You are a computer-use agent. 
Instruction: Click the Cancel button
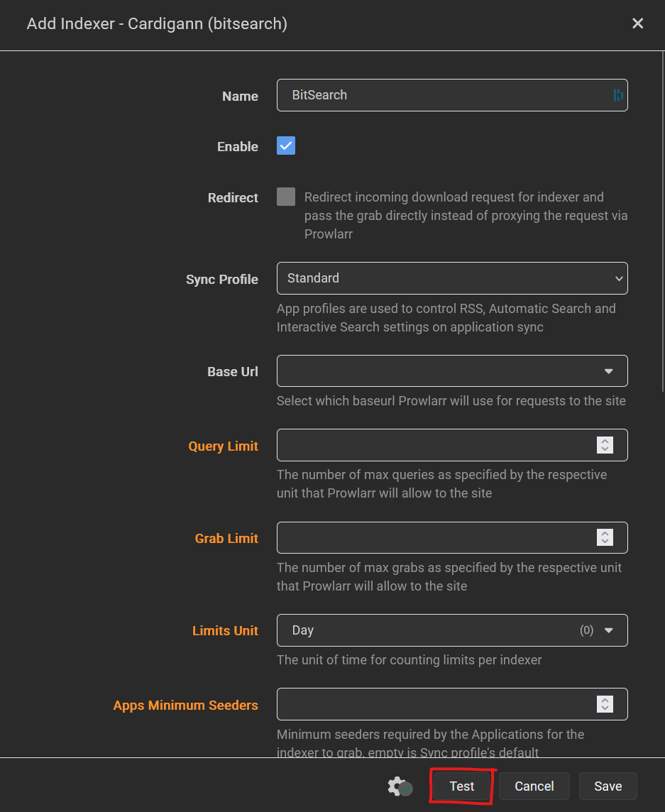[534, 786]
